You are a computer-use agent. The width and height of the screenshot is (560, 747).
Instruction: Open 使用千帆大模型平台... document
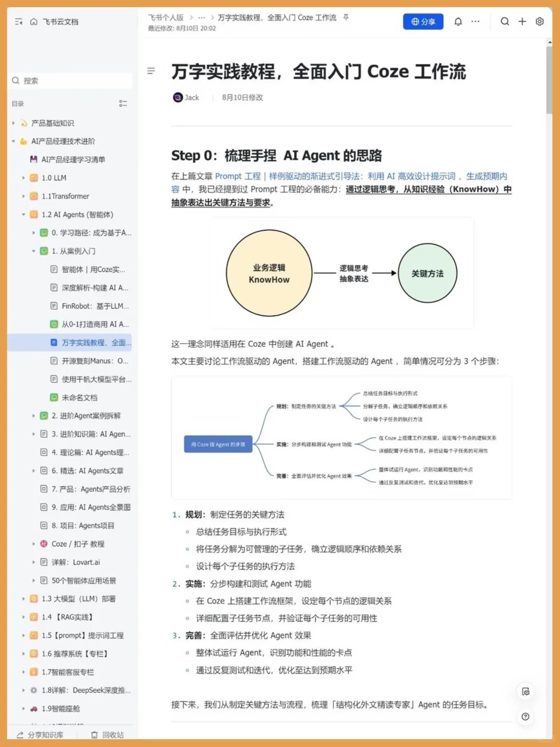[96, 379]
